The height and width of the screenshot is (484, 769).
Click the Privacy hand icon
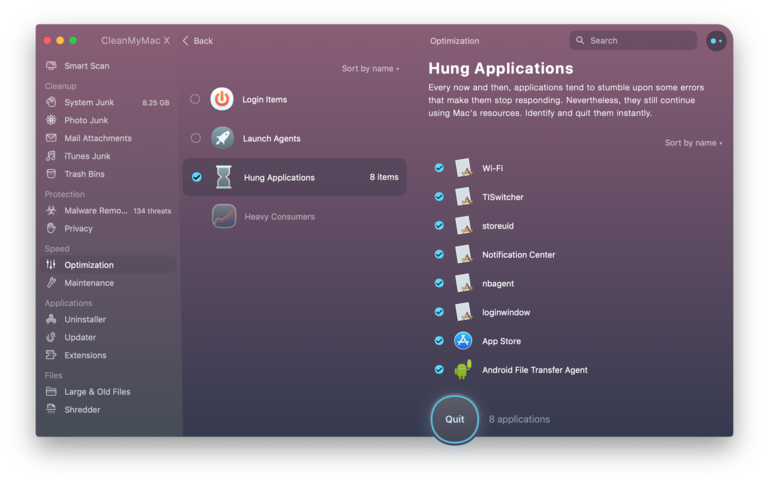pos(51,228)
